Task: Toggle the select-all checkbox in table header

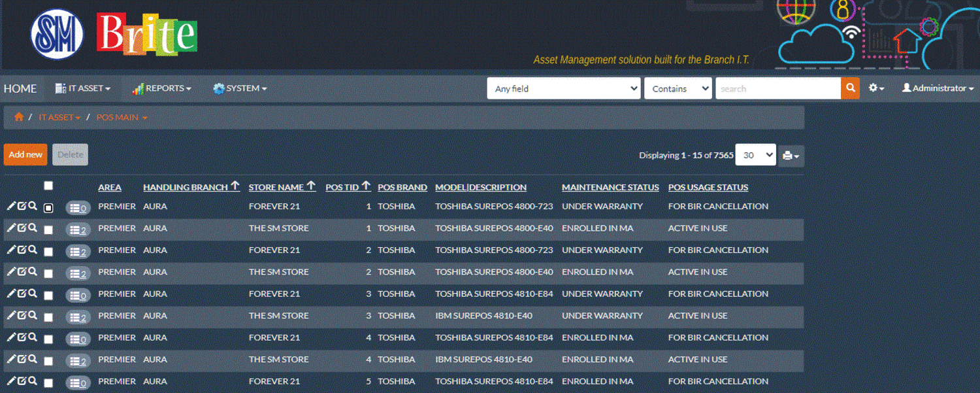Action: click(48, 186)
